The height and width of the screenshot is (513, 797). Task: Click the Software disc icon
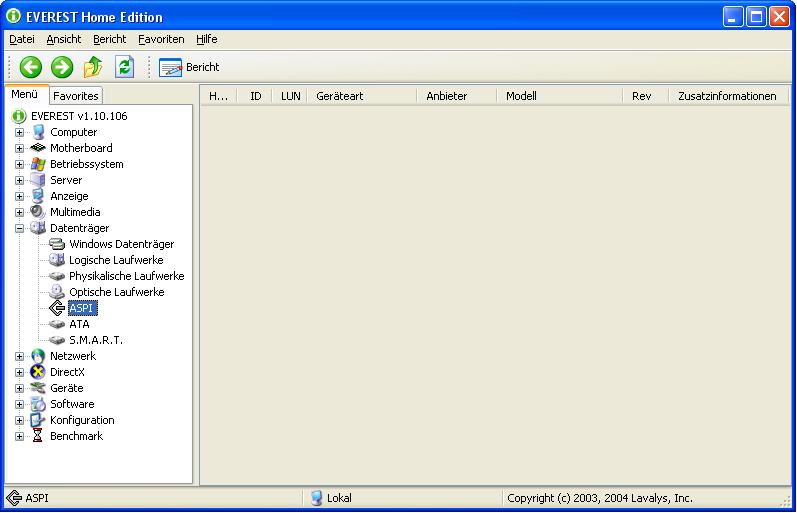tap(38, 404)
